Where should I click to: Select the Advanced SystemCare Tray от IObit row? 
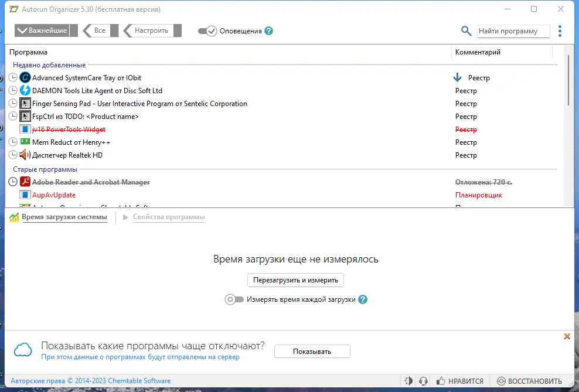(86, 77)
